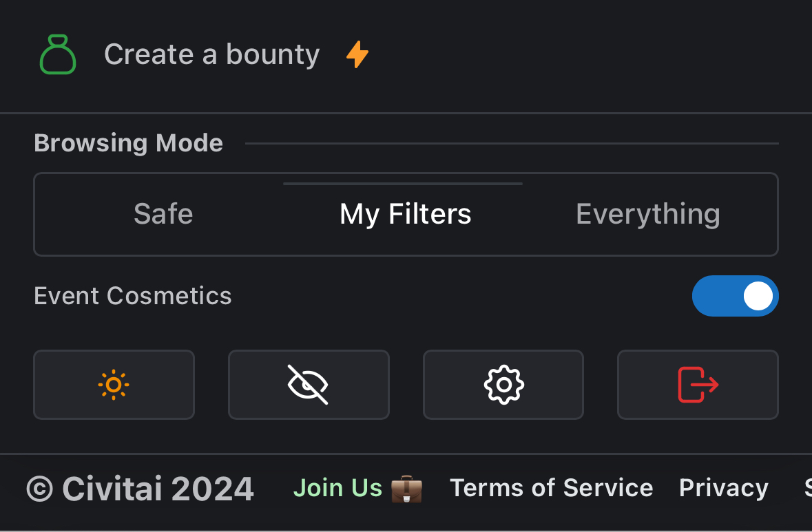Screen dimensions: 812x532
Task: Disable the Event Cosmetics switch
Action: 735,296
